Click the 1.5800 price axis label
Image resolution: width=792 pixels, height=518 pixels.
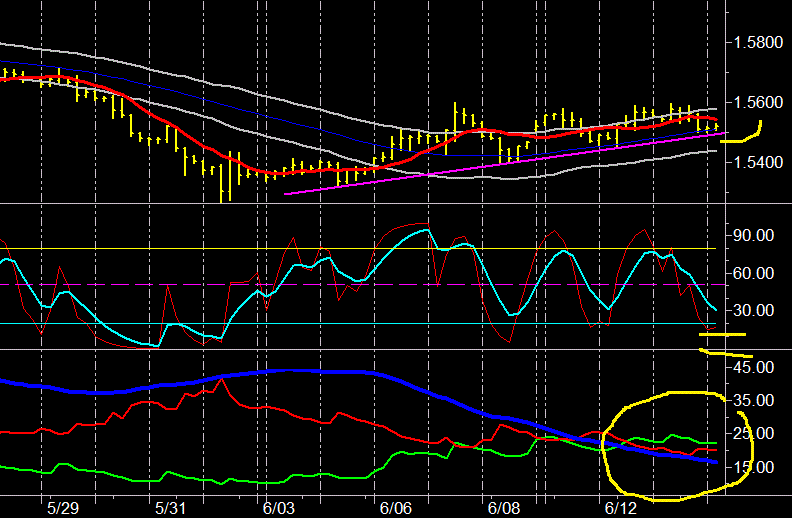tap(758, 42)
